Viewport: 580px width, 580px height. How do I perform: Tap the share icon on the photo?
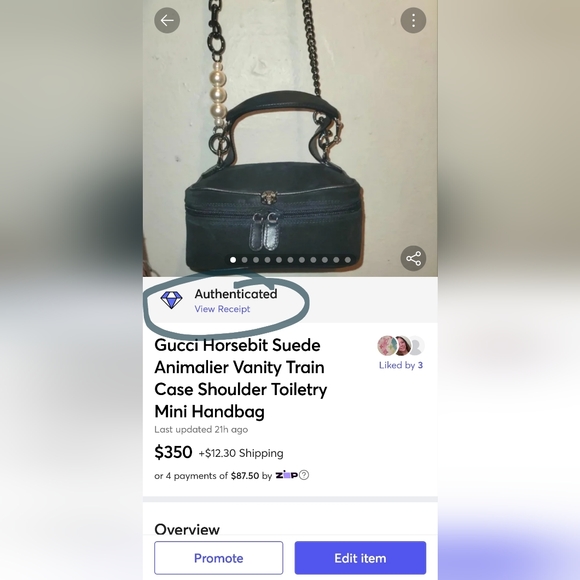pos(413,258)
